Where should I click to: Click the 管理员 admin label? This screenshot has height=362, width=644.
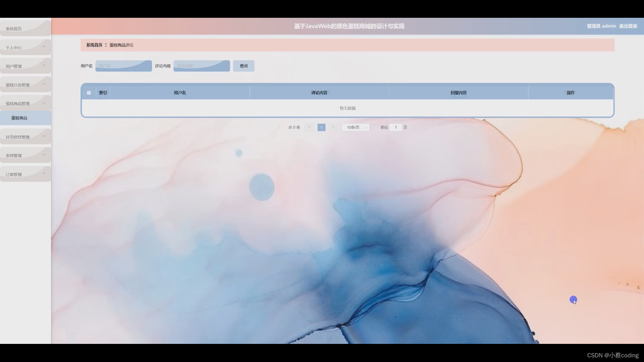click(601, 26)
